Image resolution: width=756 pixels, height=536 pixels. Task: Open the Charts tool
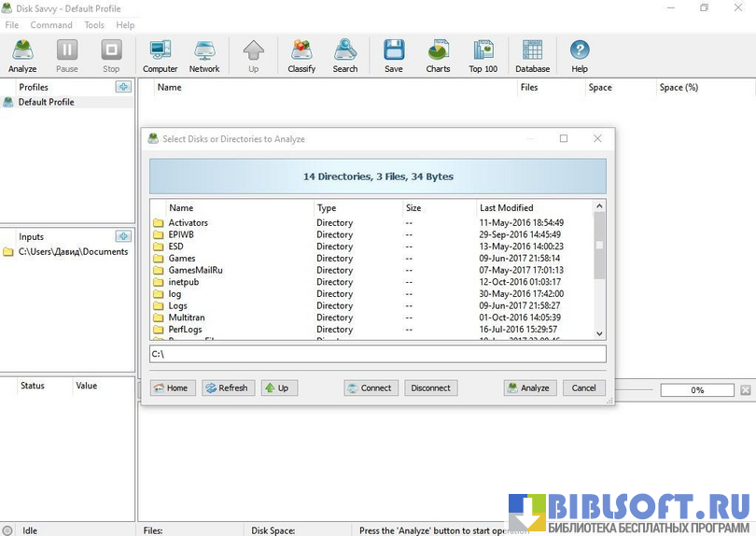tap(438, 56)
